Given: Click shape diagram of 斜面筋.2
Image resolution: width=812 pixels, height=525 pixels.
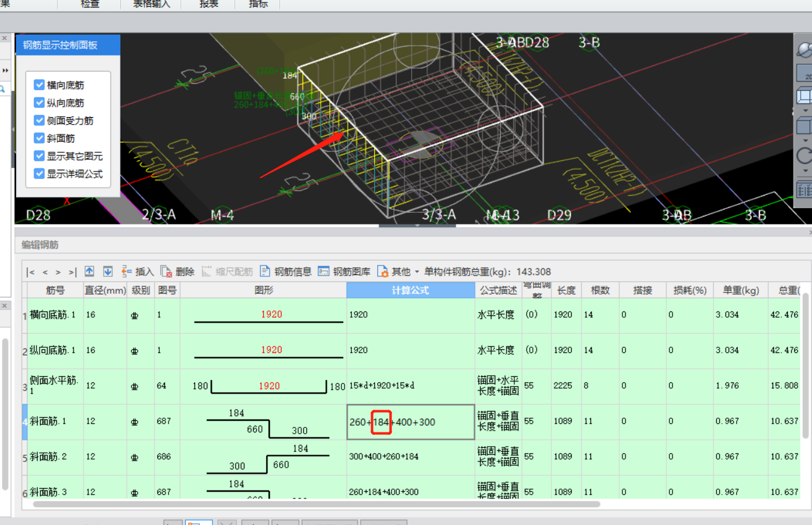Looking at the screenshot, I should (x=264, y=457).
